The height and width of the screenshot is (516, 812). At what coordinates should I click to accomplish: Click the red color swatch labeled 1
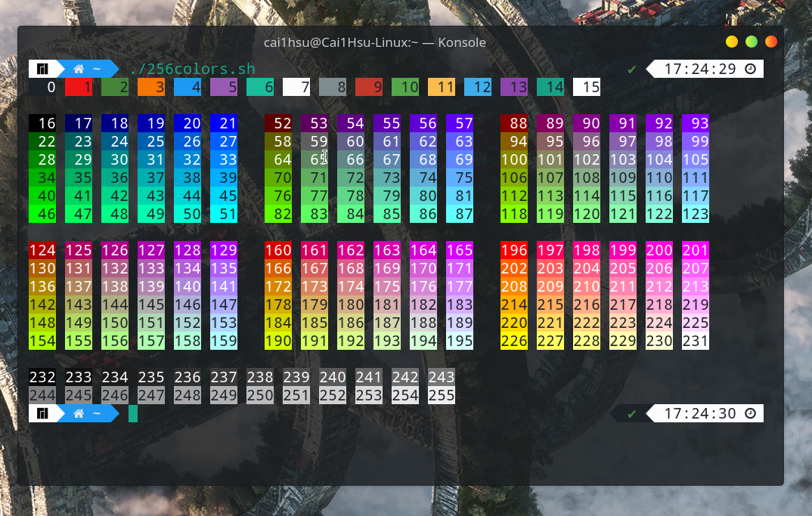[79, 87]
